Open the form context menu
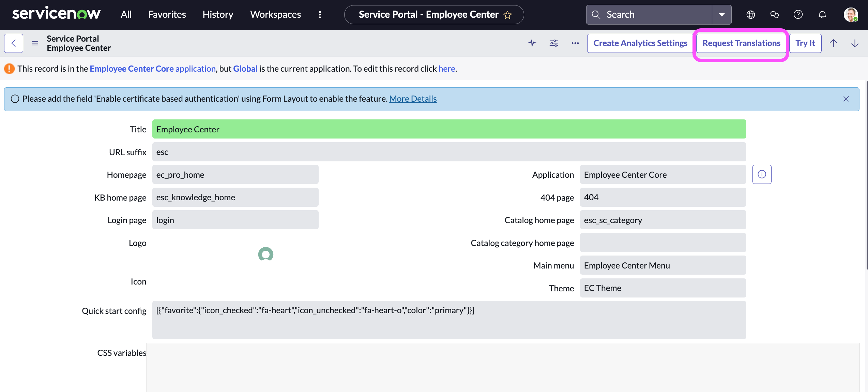The image size is (868, 392). 35,43
